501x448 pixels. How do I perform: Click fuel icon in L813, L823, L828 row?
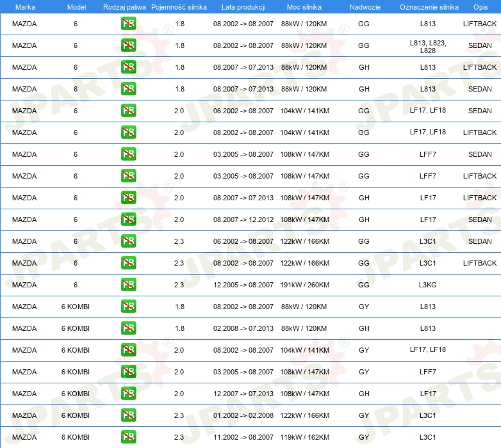click(128, 45)
